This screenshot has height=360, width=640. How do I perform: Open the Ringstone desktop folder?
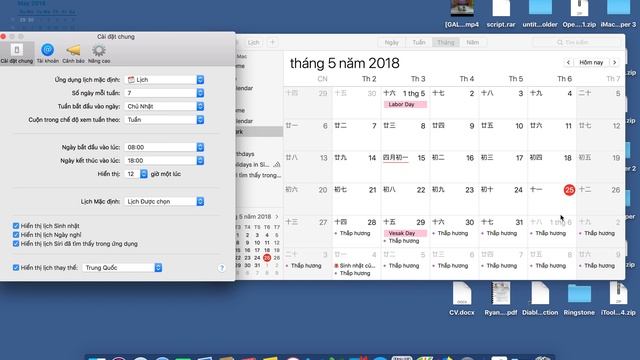pos(579,298)
